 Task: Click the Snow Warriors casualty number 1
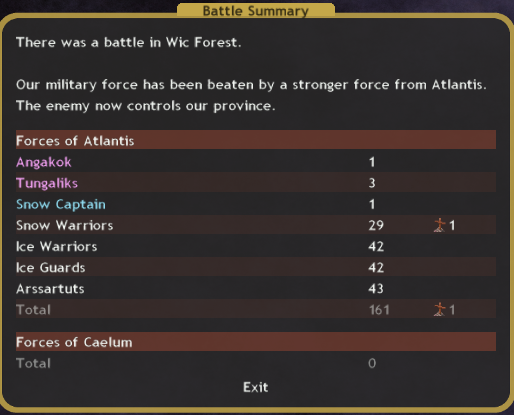point(452,226)
